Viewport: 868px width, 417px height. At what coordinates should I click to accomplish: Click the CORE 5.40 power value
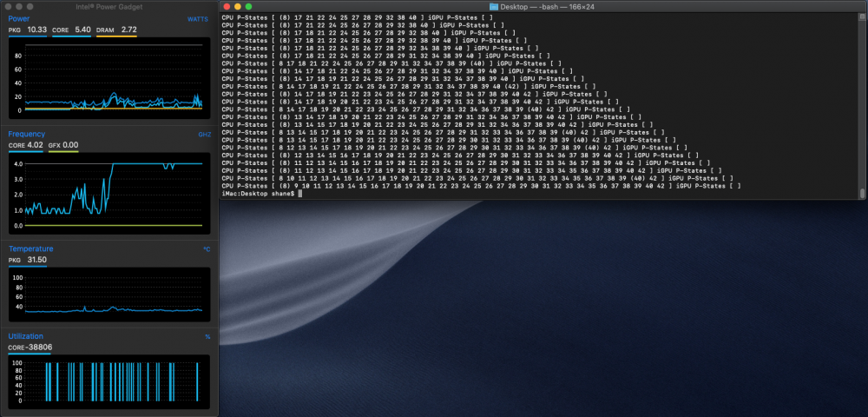(71, 30)
